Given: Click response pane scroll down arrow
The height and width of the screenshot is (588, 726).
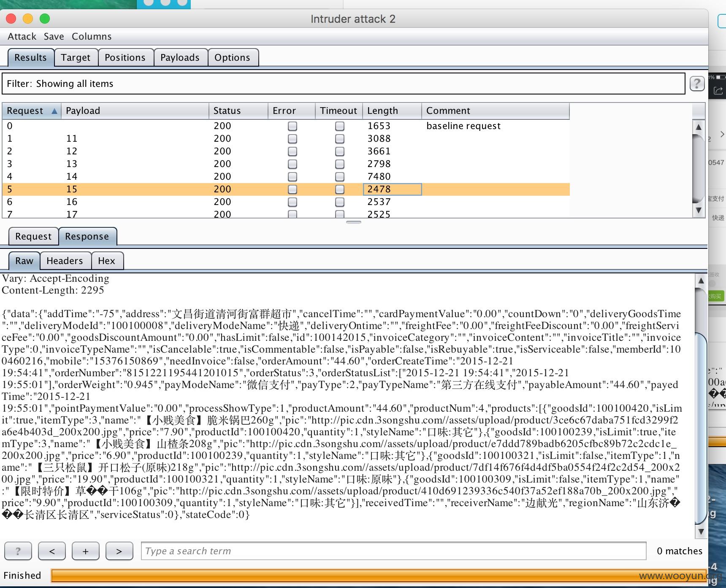Looking at the screenshot, I should (701, 531).
